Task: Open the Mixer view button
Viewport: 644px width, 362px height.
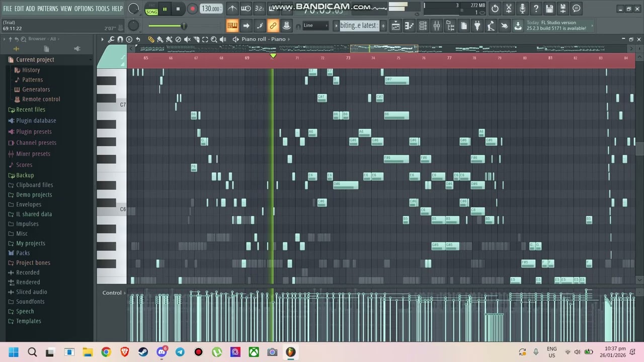Action: tap(437, 26)
